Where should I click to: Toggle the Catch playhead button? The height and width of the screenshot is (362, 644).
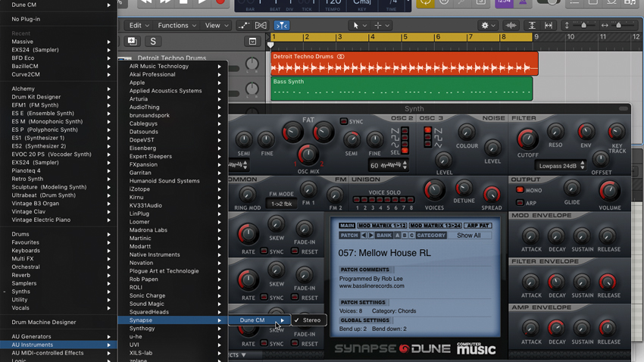point(281,26)
